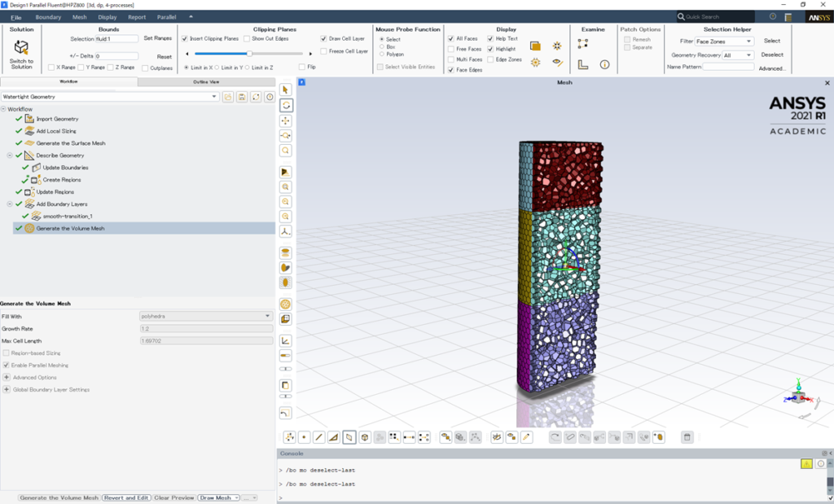Enable the Show Cut Edges checkbox
The width and height of the screenshot is (834, 504).
(x=247, y=39)
